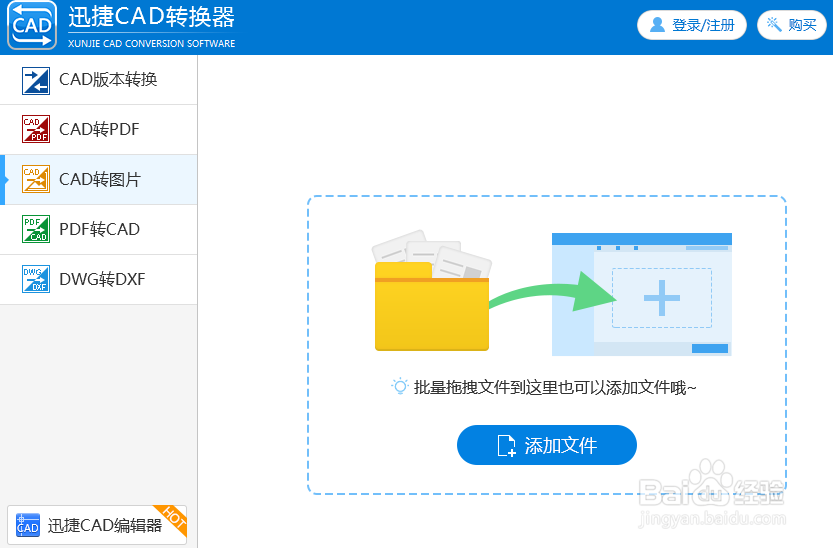Image resolution: width=833 pixels, height=548 pixels.
Task: Click the green PDF转CAD icon
Action: [36, 229]
